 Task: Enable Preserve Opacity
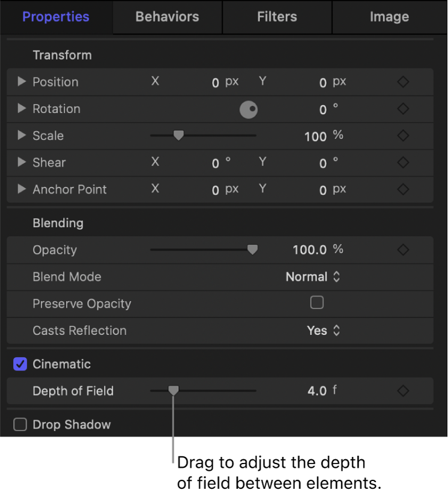pyautogui.click(x=317, y=304)
